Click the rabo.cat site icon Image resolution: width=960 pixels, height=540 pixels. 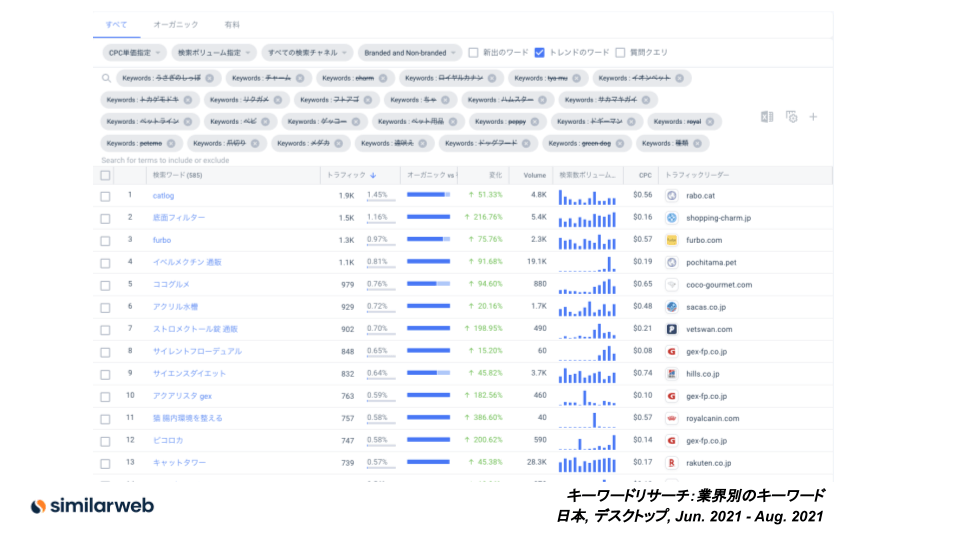tap(672, 195)
